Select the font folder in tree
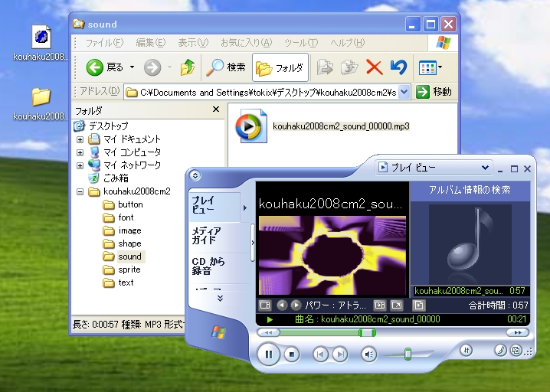The height and width of the screenshot is (392, 550). click(x=126, y=217)
